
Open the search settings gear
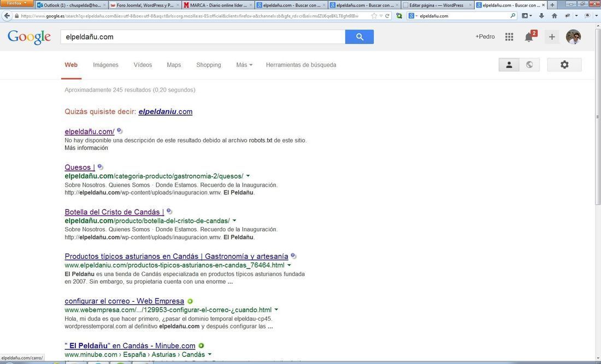click(x=564, y=65)
